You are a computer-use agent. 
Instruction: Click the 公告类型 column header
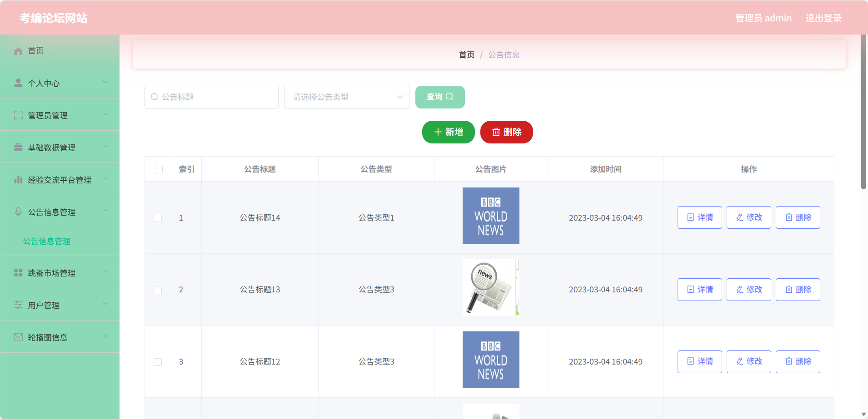(376, 169)
